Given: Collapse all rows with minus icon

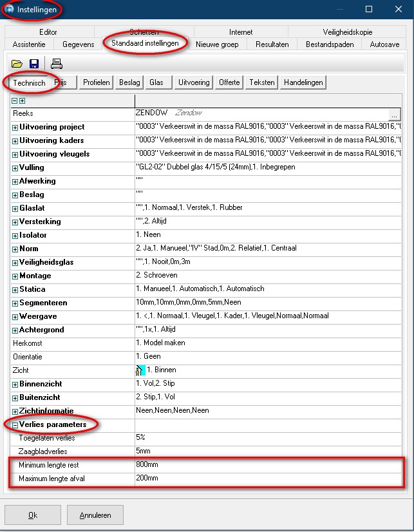Looking at the screenshot, I should [x=14, y=100].
